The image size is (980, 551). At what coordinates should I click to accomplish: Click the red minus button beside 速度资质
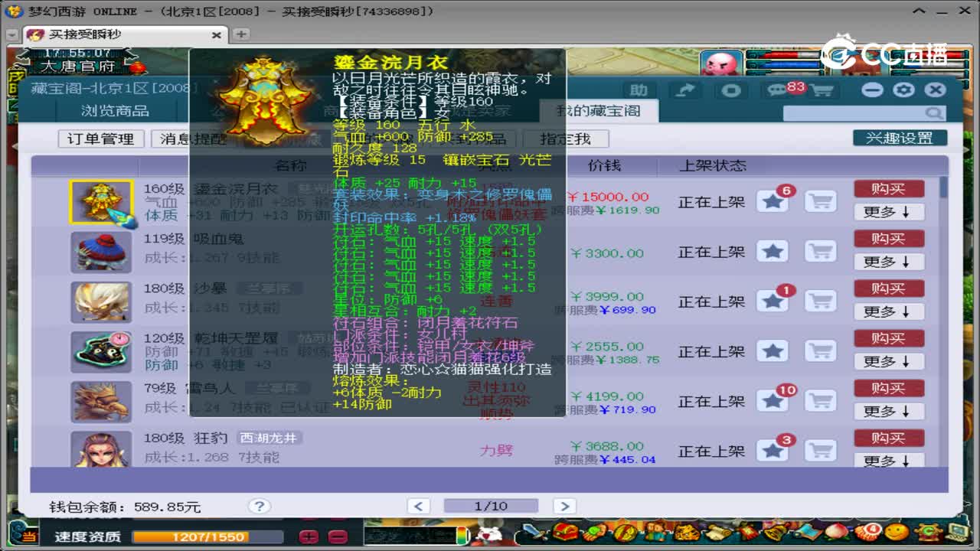tap(337, 536)
